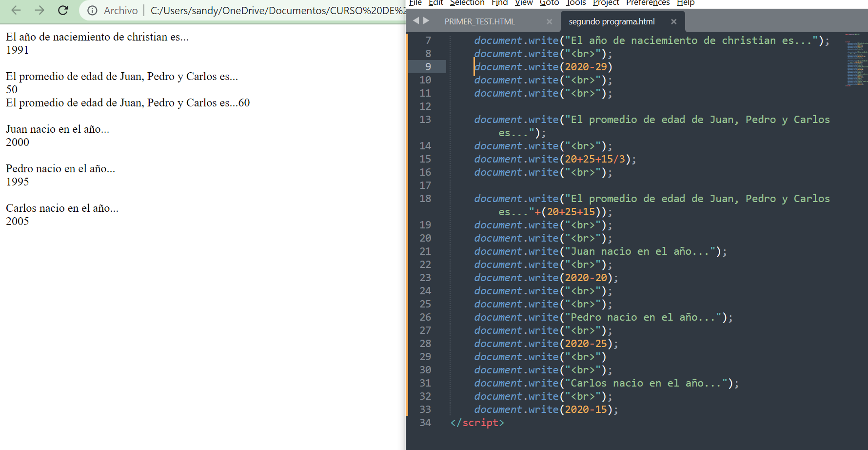The width and height of the screenshot is (868, 450).
Task: Open the Find menu
Action: coord(499,3)
